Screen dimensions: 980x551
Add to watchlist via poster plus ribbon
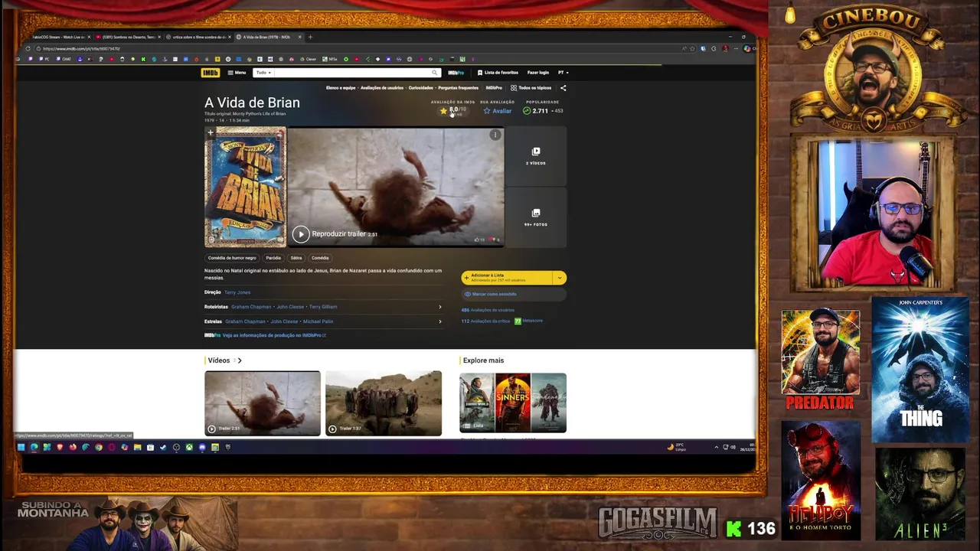pos(211,132)
